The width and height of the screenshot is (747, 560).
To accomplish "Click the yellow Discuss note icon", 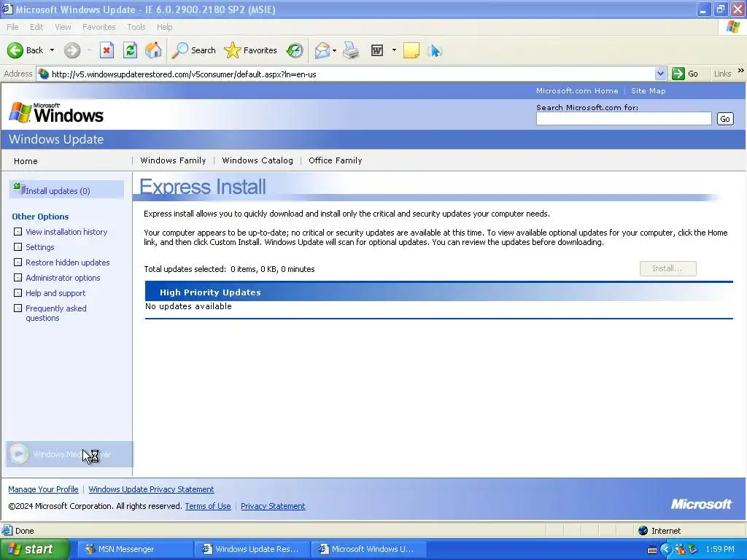I will [x=411, y=50].
